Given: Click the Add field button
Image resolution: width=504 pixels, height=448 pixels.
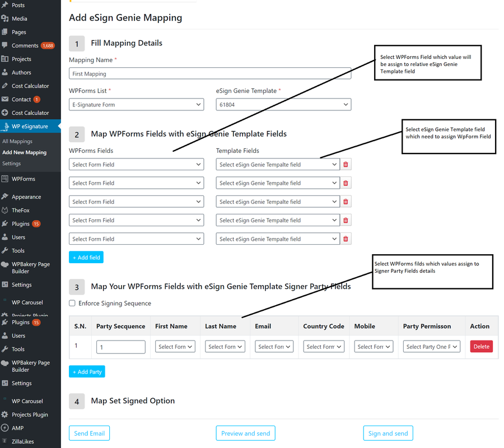Looking at the screenshot, I should [86, 257].
